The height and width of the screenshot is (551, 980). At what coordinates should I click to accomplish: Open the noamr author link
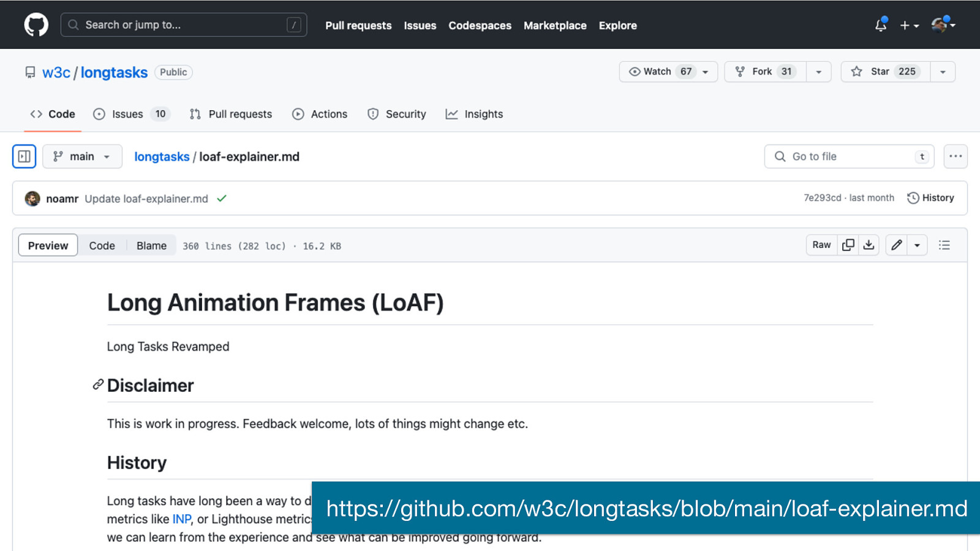(62, 198)
